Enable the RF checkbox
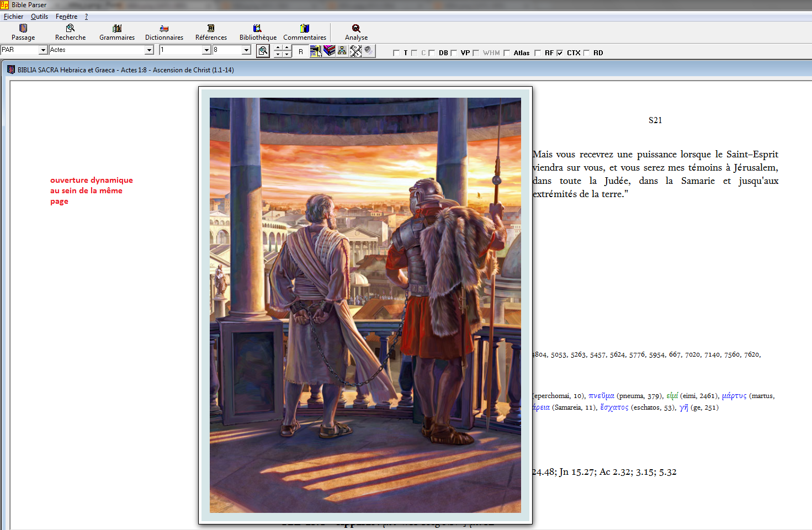Screen dimensions: 812x530 tap(538, 53)
